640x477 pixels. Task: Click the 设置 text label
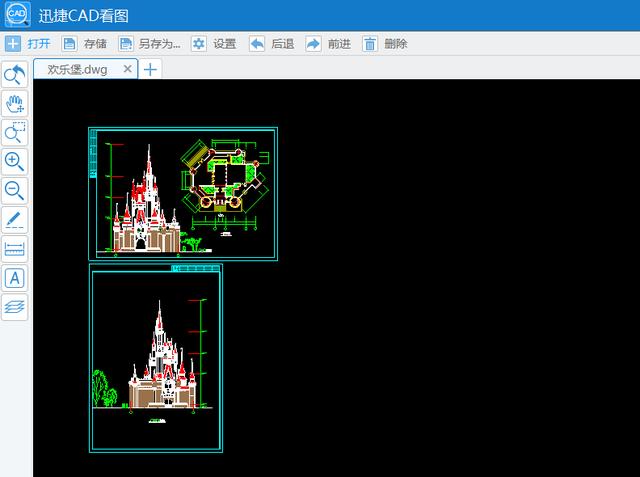coord(224,44)
